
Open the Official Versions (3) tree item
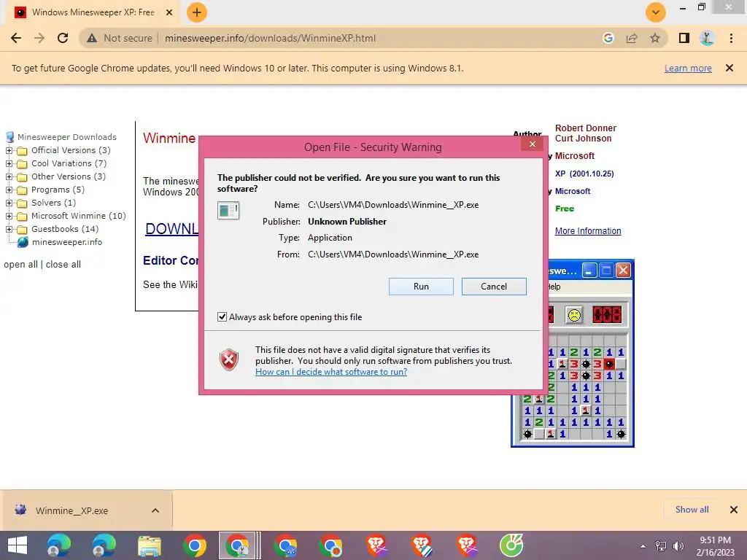pos(71,150)
